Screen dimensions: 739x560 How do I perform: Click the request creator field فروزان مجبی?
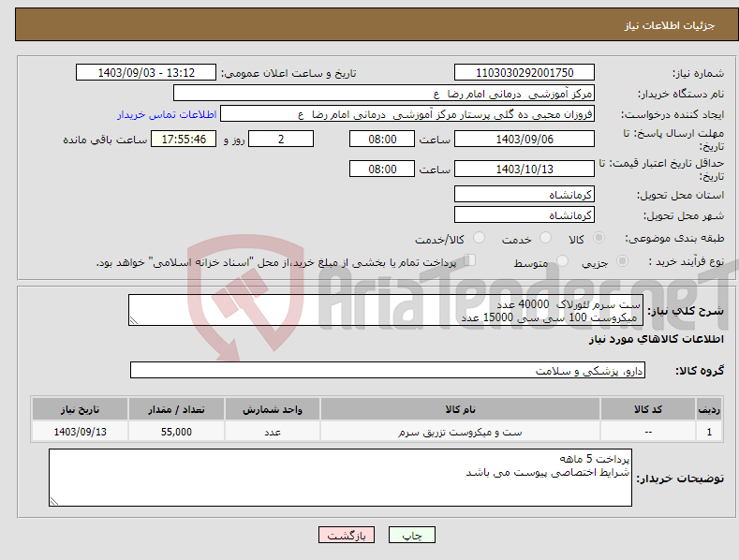[x=407, y=114]
